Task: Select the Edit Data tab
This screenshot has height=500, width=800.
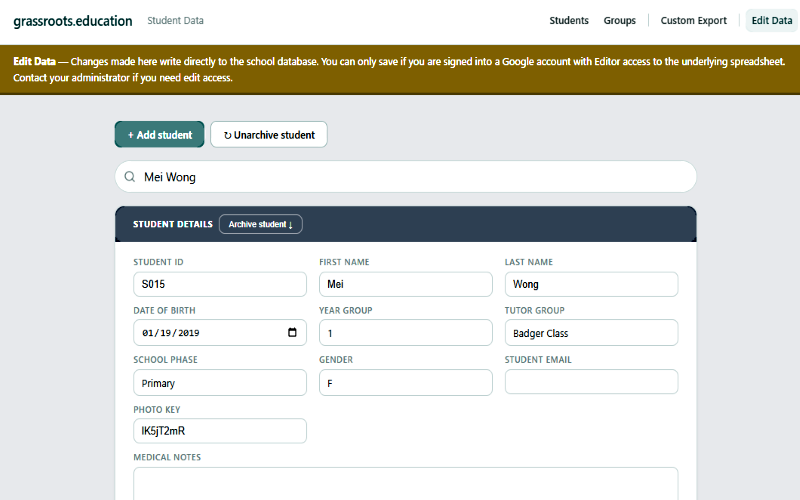Action: point(771,20)
